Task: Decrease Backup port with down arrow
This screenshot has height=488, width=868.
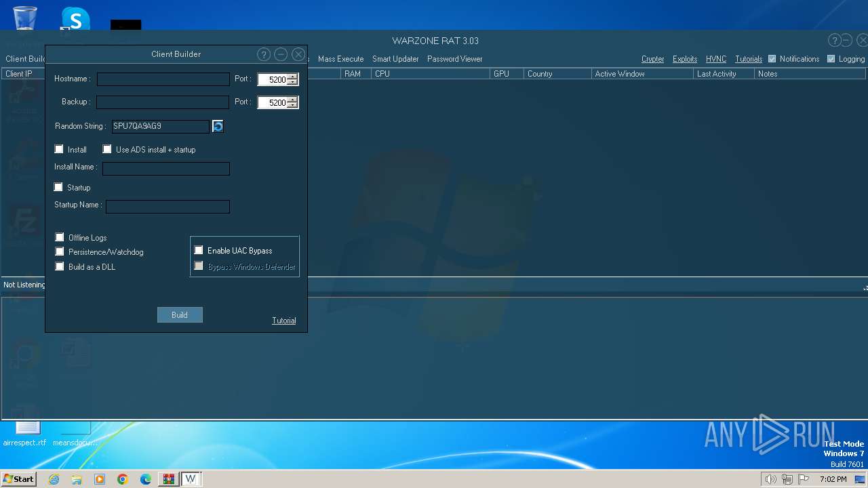Action: coord(292,105)
